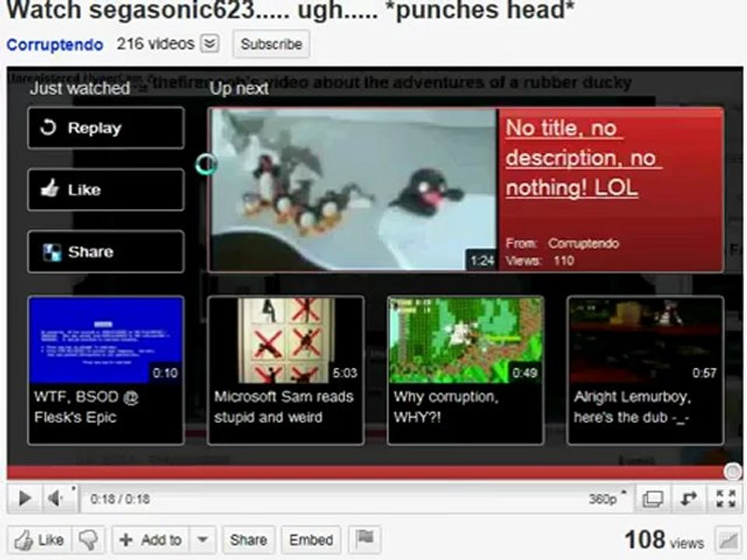747x560 pixels.
Task: Show video statistics graph icon
Action: (x=729, y=541)
